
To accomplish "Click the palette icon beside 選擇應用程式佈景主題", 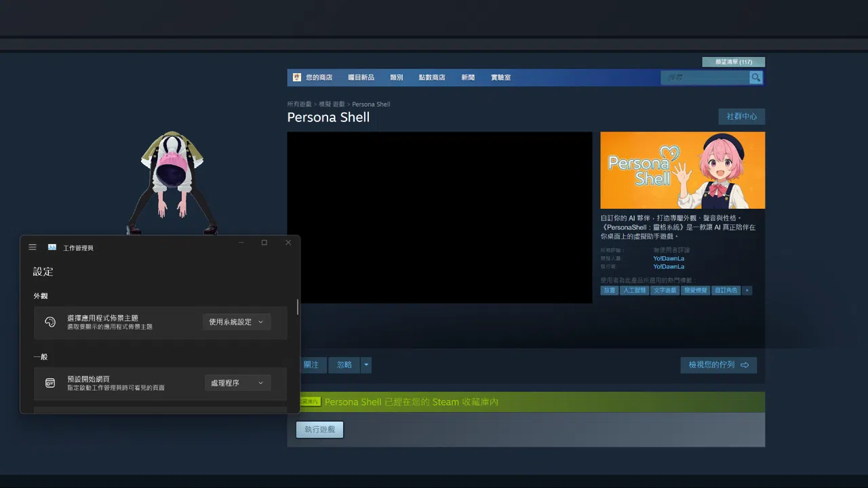I will pos(50,322).
